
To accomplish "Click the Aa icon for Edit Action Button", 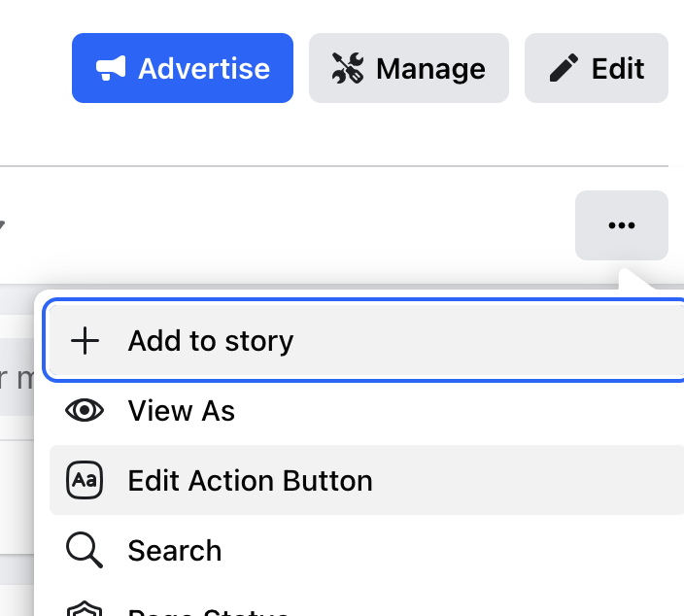I will tap(85, 480).
